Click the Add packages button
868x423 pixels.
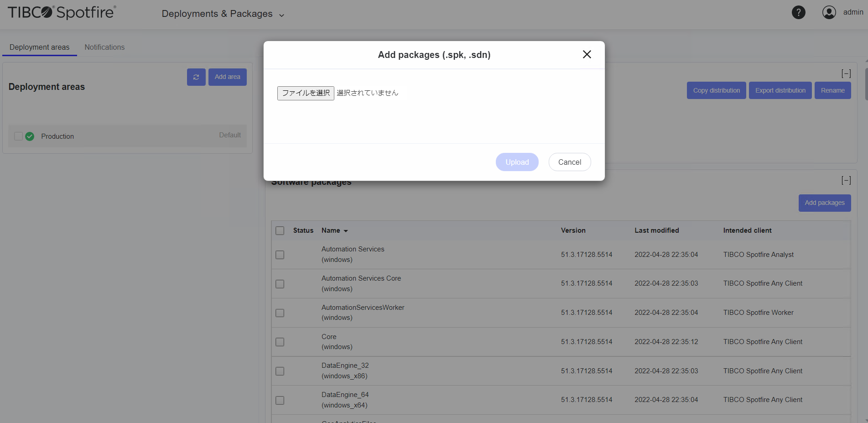825,203
